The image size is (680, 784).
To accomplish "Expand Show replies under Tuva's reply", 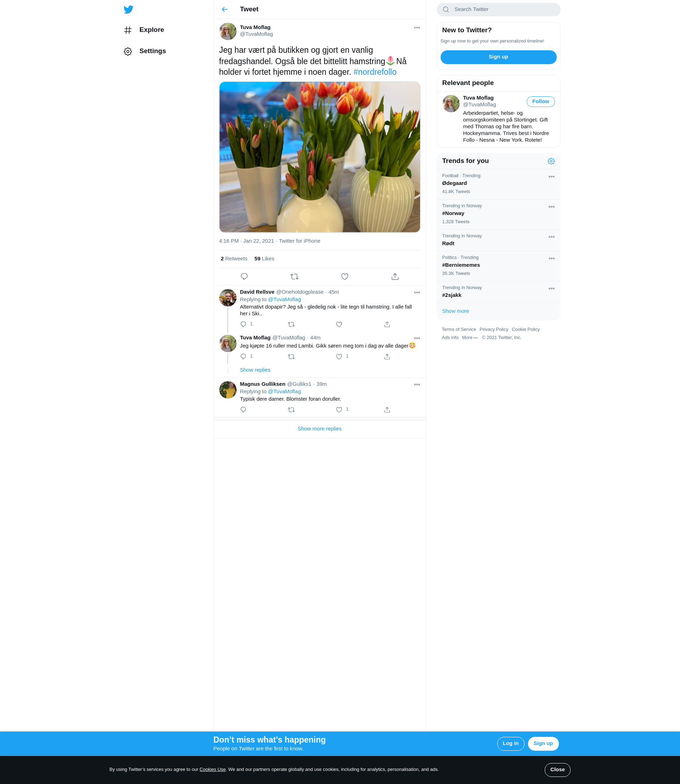I will (x=255, y=370).
